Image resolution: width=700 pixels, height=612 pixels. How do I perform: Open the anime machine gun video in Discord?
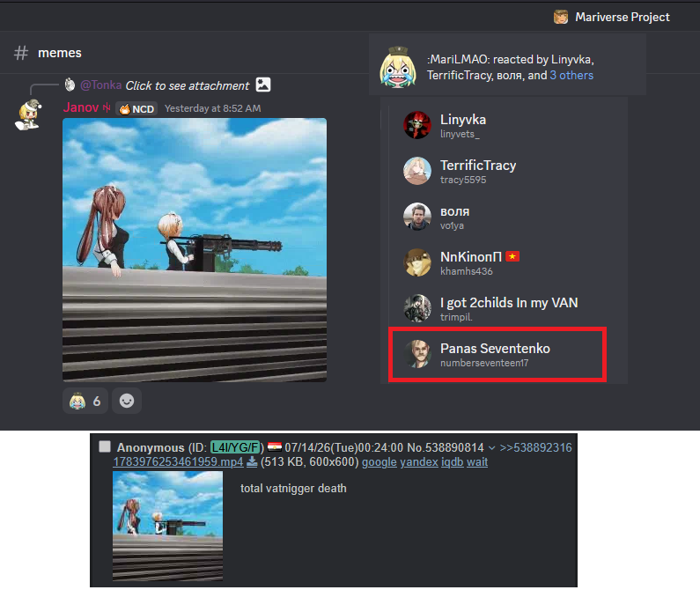pos(195,250)
